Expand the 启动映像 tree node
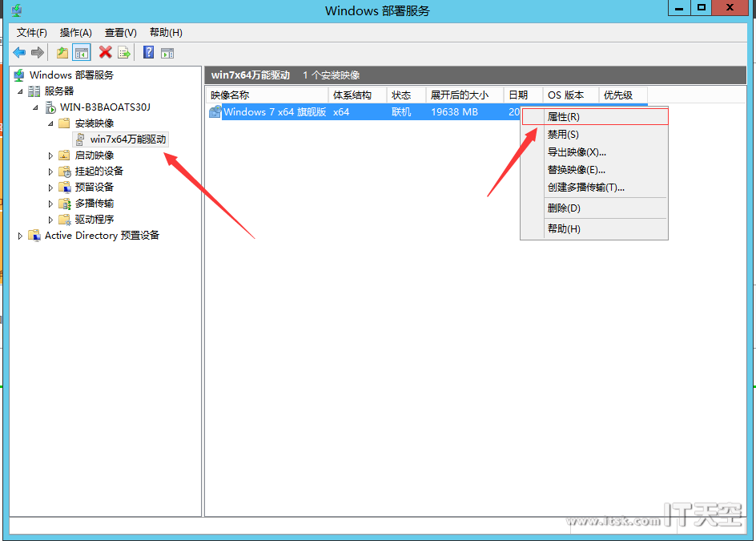 50,155
